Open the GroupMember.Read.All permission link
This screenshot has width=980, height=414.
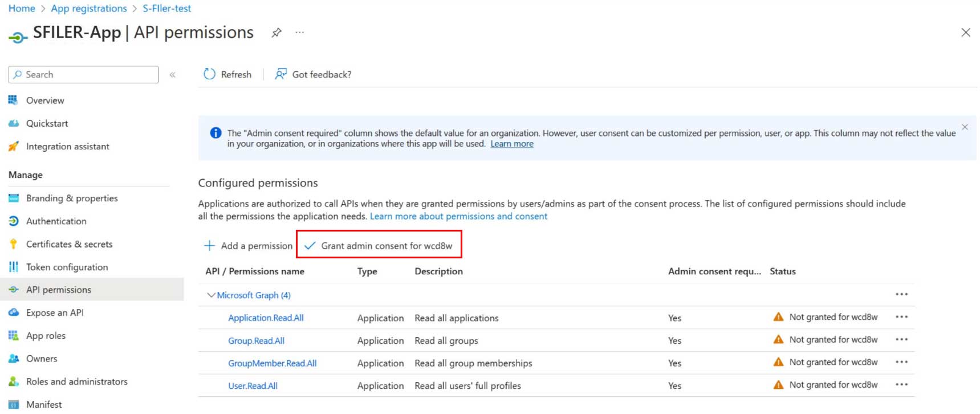coord(272,363)
